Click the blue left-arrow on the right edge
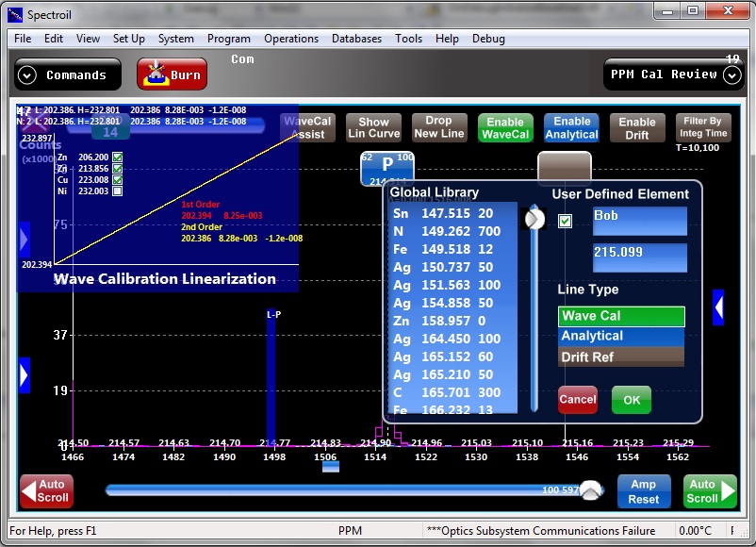This screenshot has width=756, height=547. [x=718, y=307]
